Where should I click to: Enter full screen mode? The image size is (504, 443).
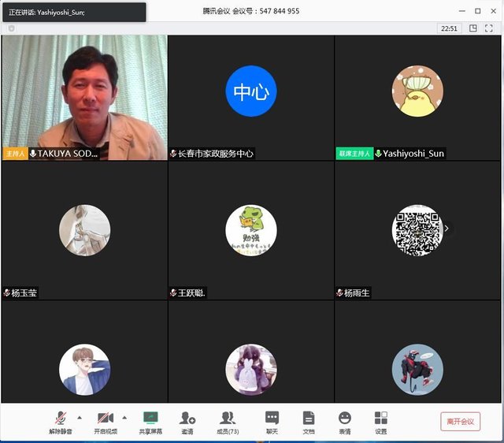pos(491,28)
